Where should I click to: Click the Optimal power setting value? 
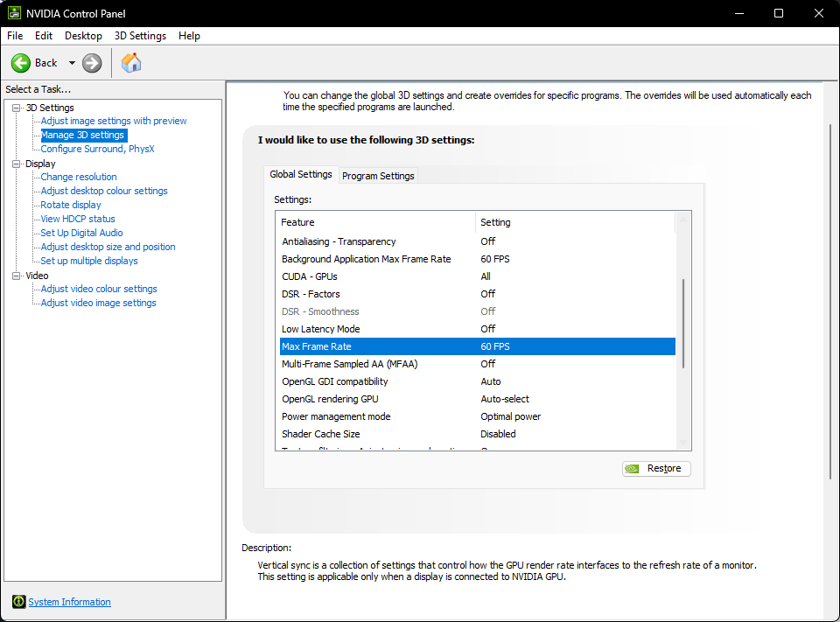click(x=510, y=416)
